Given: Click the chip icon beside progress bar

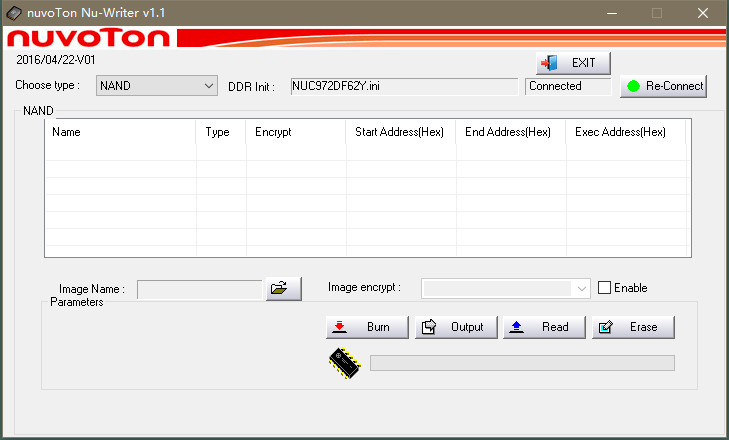Looking at the screenshot, I should pos(345,363).
